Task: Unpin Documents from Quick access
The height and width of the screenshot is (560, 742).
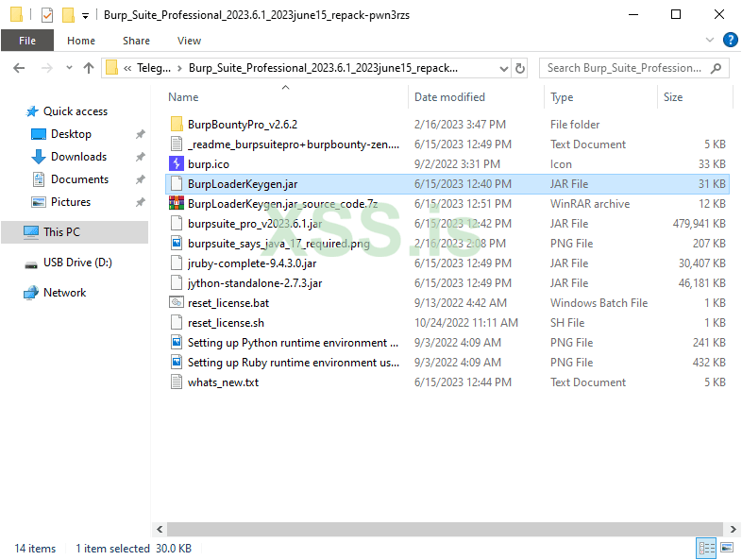Action: pos(140,179)
